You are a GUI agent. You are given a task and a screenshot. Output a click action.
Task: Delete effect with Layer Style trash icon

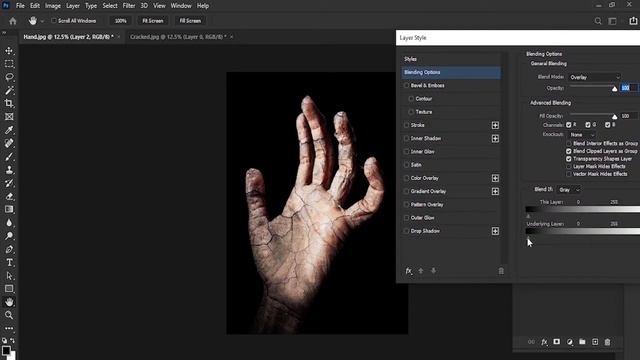pyautogui.click(x=501, y=271)
